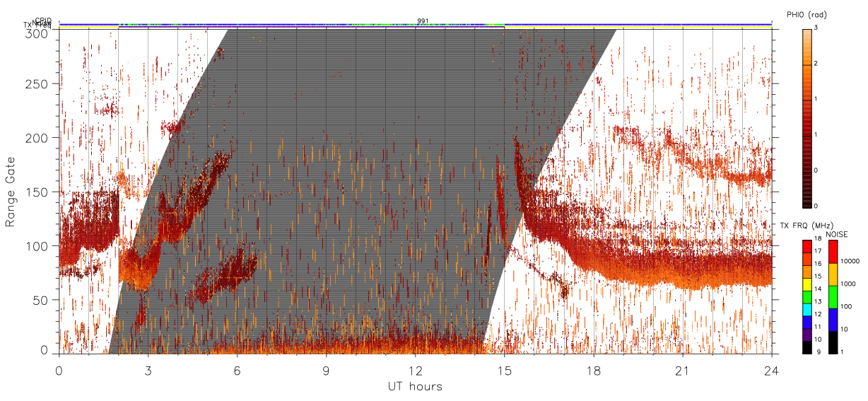Click the '1000' label in NOISE legend
Screen dimensions: 868x401
pos(849,284)
